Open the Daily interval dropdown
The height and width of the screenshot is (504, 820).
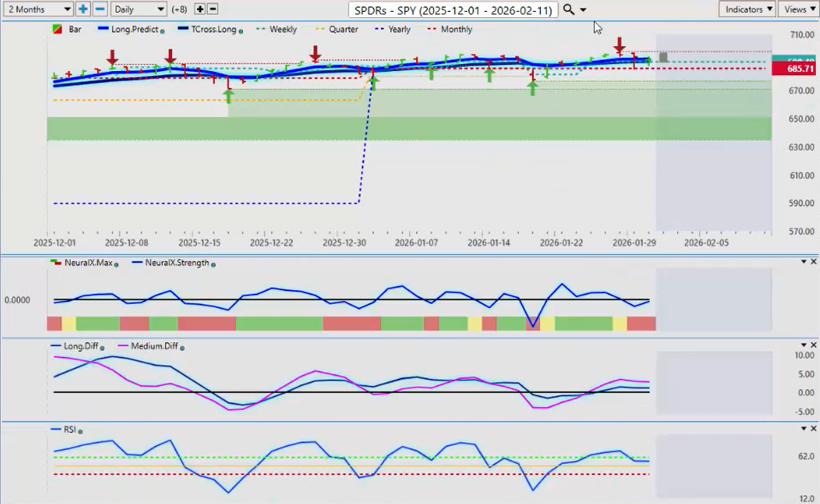pyautogui.click(x=138, y=9)
